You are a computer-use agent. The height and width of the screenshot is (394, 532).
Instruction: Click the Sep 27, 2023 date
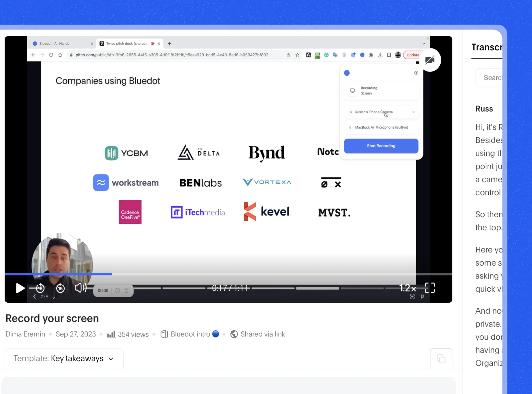(76, 334)
